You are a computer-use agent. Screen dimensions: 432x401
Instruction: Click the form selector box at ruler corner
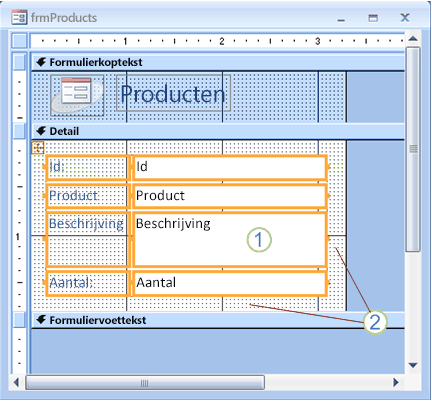pos(19,41)
